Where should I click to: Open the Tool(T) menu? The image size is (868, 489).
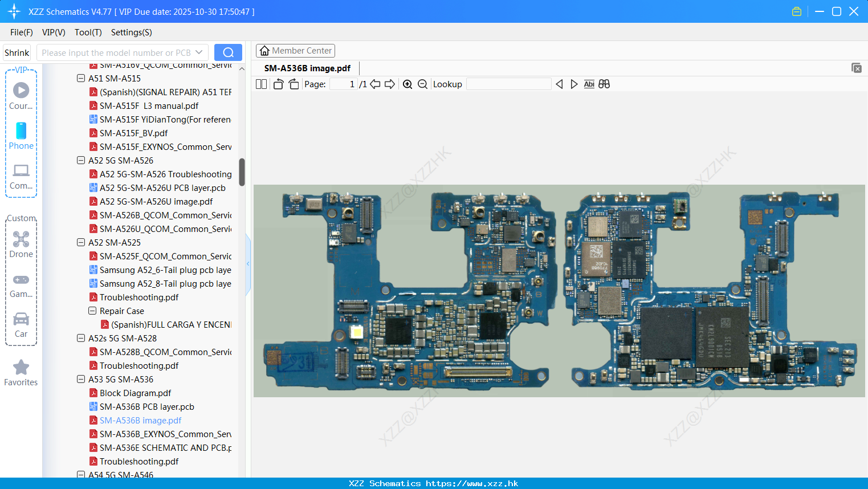click(88, 32)
